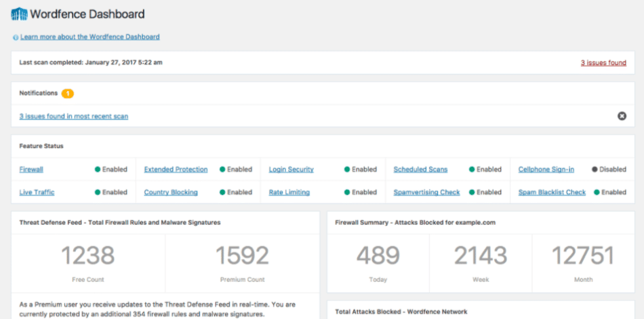Go to Country Blocking settings
The height and width of the screenshot is (319, 644).
click(171, 192)
